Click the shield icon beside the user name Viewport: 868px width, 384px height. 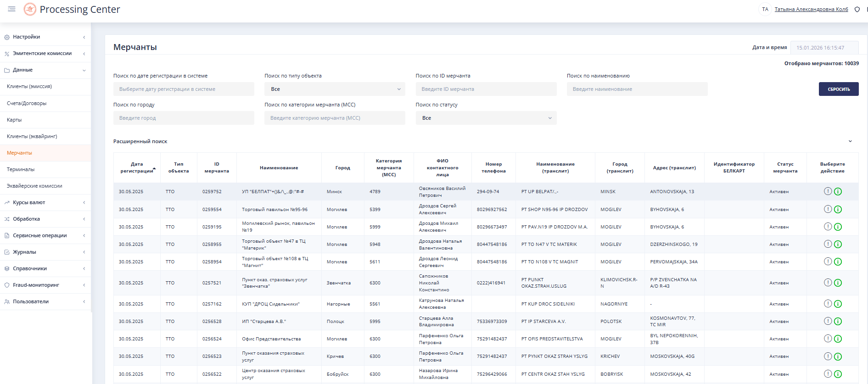click(x=857, y=10)
